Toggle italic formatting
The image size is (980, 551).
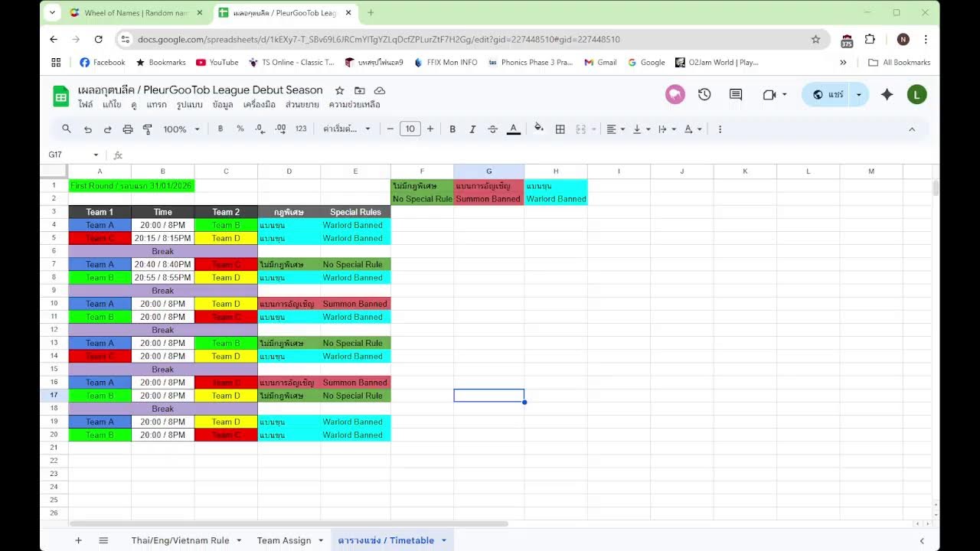click(472, 129)
